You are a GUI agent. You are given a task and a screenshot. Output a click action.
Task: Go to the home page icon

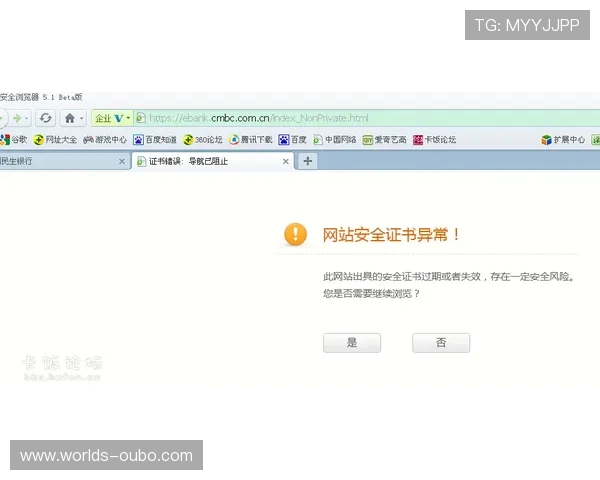(x=70, y=118)
